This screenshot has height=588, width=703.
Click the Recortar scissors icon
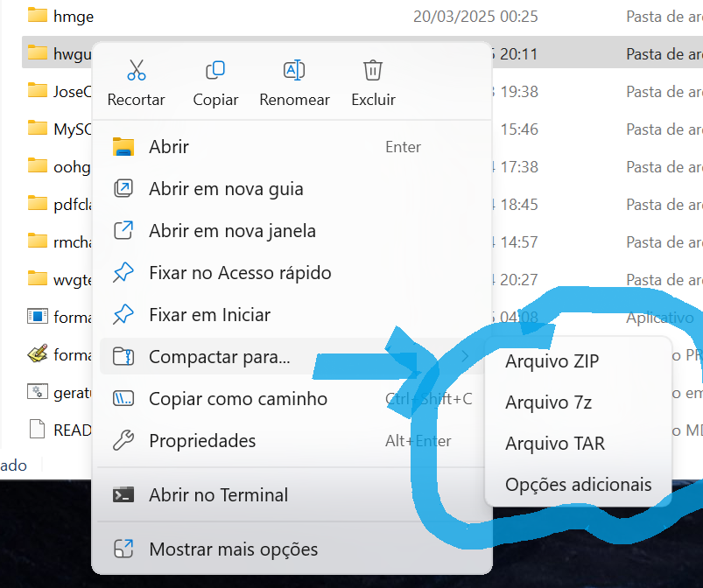(137, 70)
